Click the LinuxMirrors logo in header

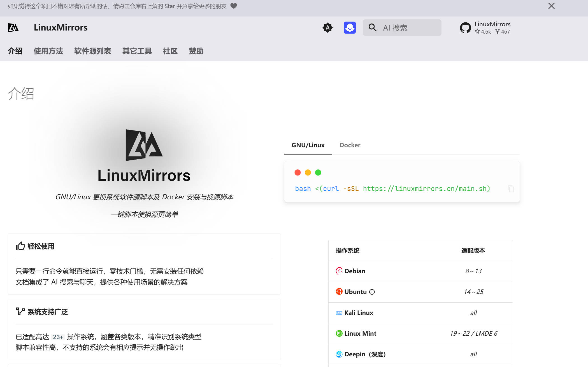[13, 28]
